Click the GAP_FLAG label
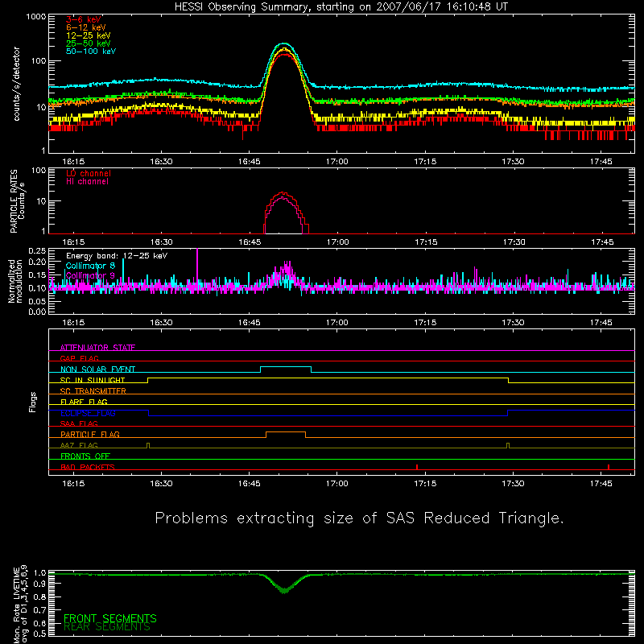The height and width of the screenshot is (644, 644). 79,358
